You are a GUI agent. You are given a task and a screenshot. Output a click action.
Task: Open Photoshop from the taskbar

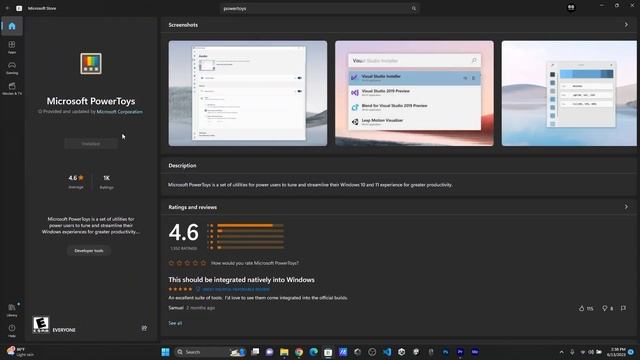pos(445,352)
